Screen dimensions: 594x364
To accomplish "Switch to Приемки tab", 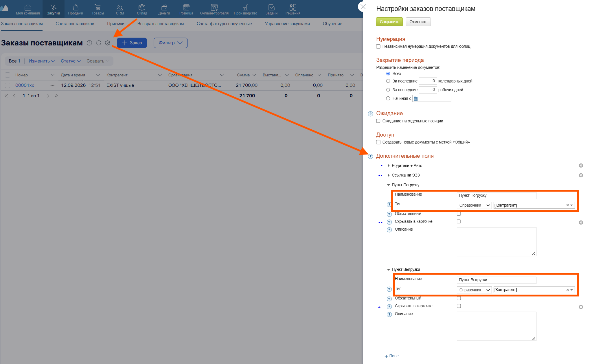I will [116, 24].
